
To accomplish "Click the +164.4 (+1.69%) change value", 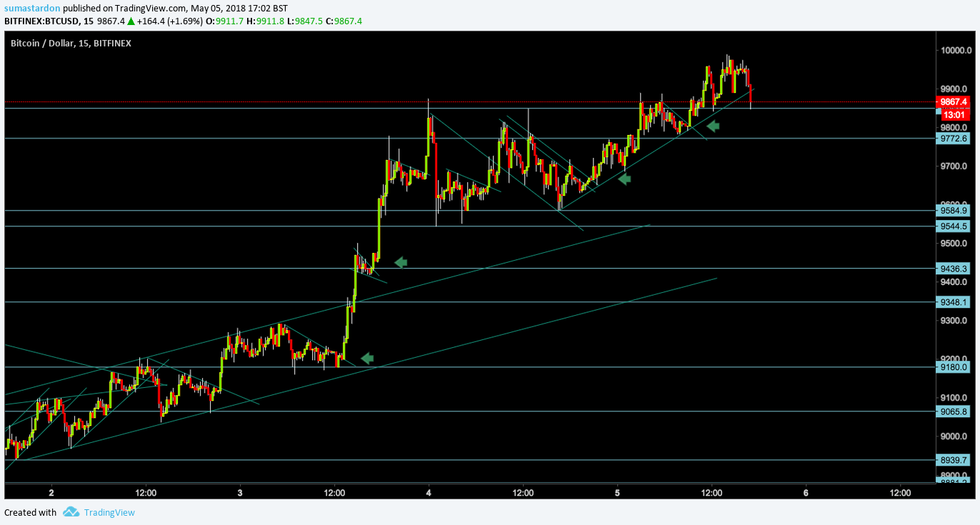I will pos(169,21).
